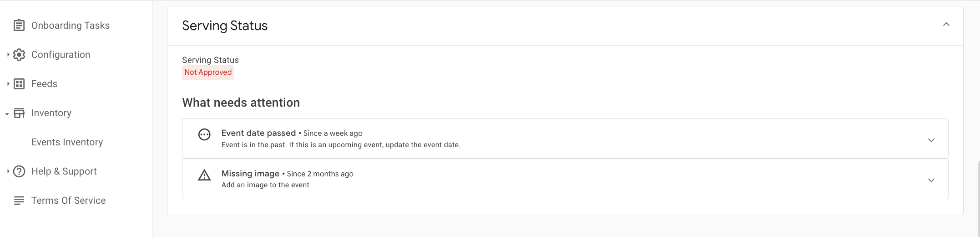
Task: Click the Missing image issue title
Action: (250, 174)
